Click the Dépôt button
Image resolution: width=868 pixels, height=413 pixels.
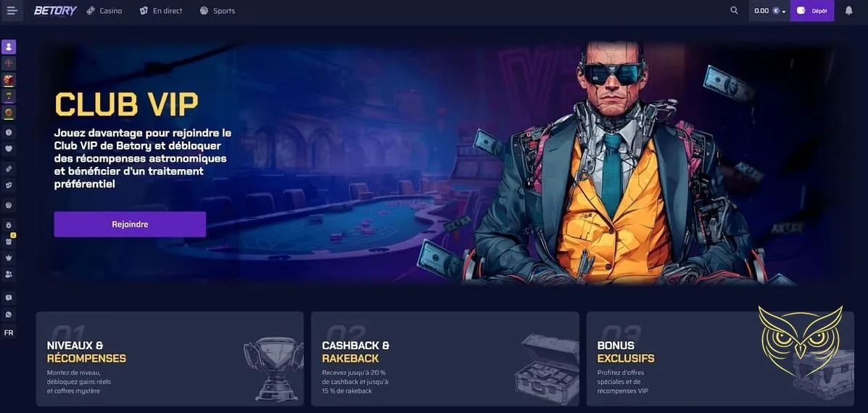812,11
